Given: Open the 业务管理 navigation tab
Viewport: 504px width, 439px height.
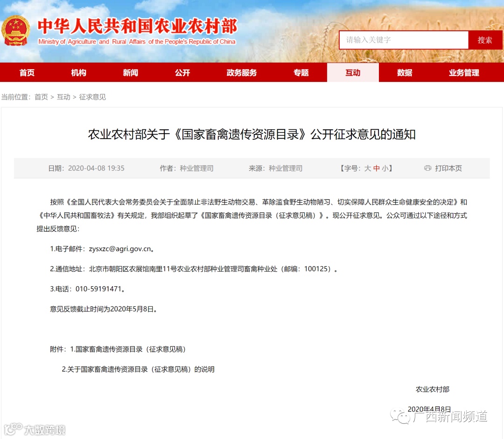Looking at the screenshot, I should click(464, 73).
